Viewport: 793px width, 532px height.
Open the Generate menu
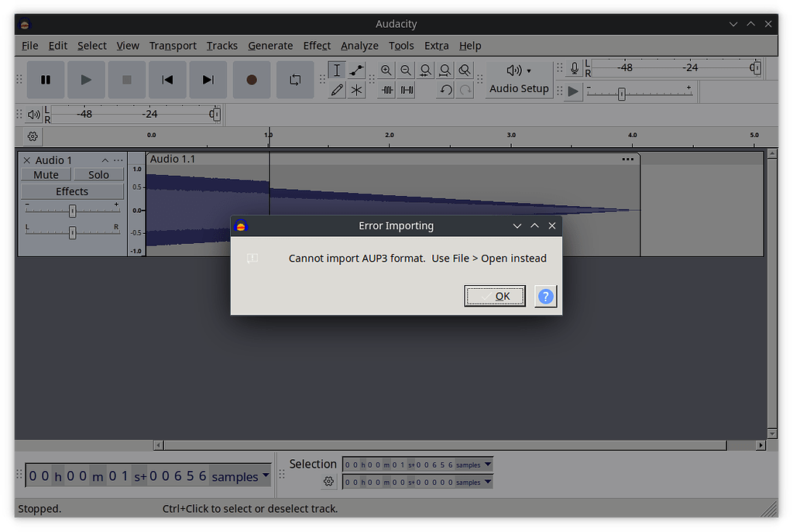(270, 46)
